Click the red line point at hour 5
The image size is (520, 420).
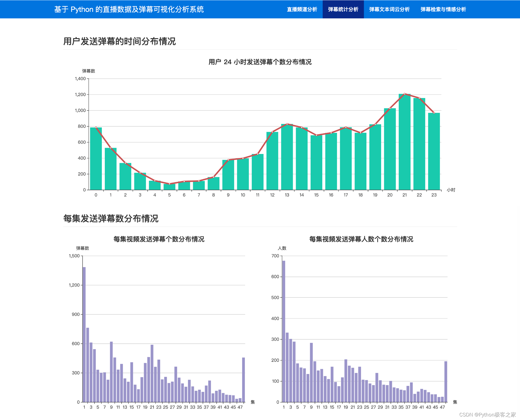coord(170,184)
